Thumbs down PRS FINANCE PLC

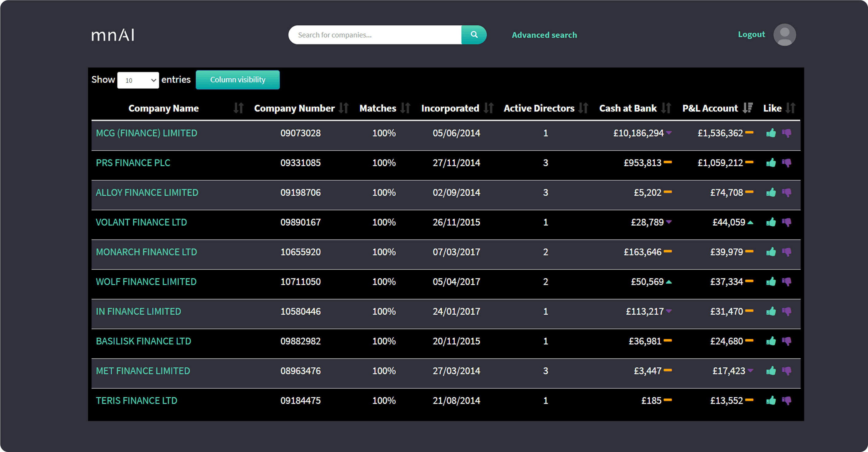[x=787, y=163]
